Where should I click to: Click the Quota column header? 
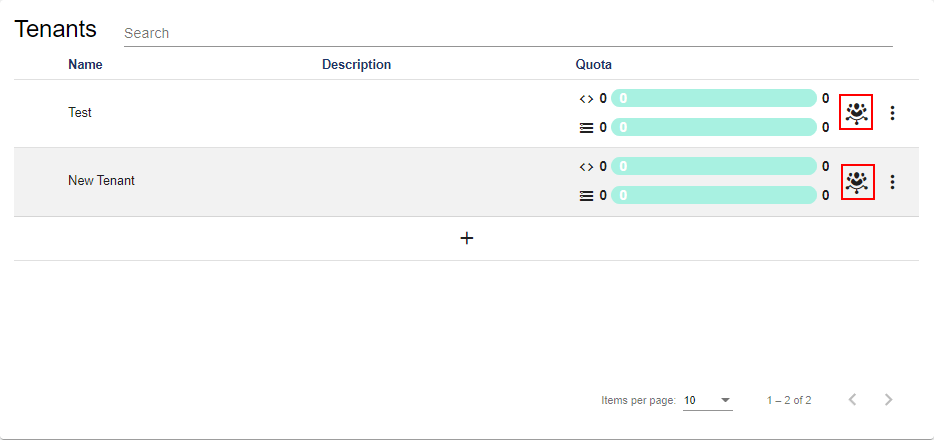coord(593,65)
